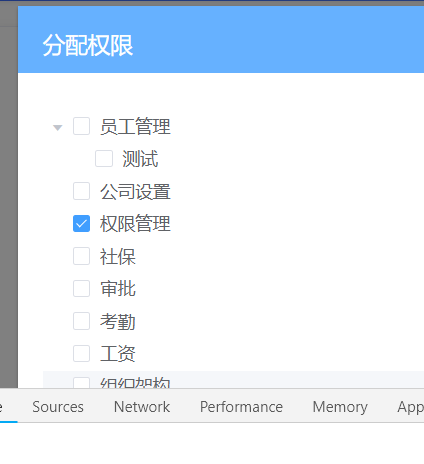424x464 pixels.
Task: Select the 权限管理 tree label
Action: coord(135,224)
